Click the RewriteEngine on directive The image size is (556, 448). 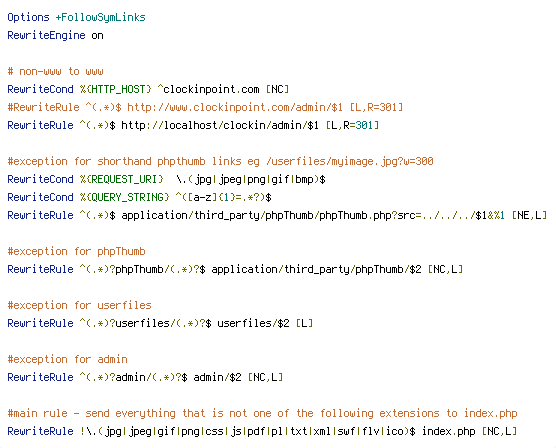click(x=55, y=35)
